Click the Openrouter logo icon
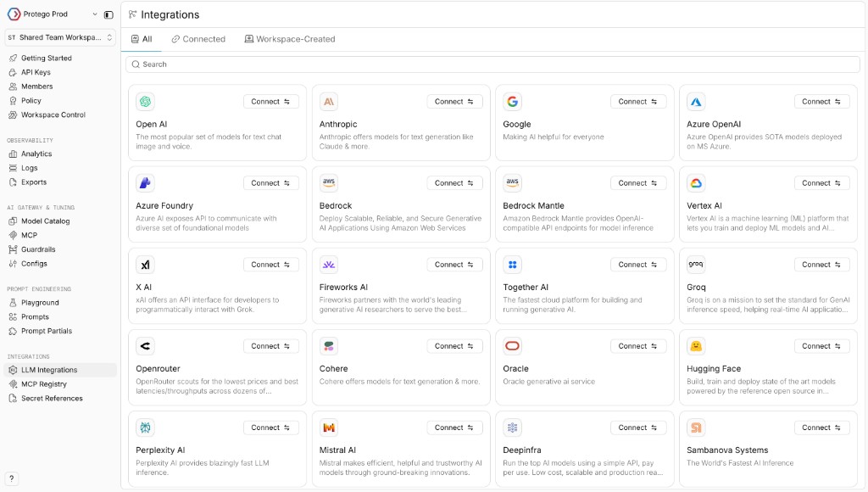The image size is (868, 492). pos(145,346)
